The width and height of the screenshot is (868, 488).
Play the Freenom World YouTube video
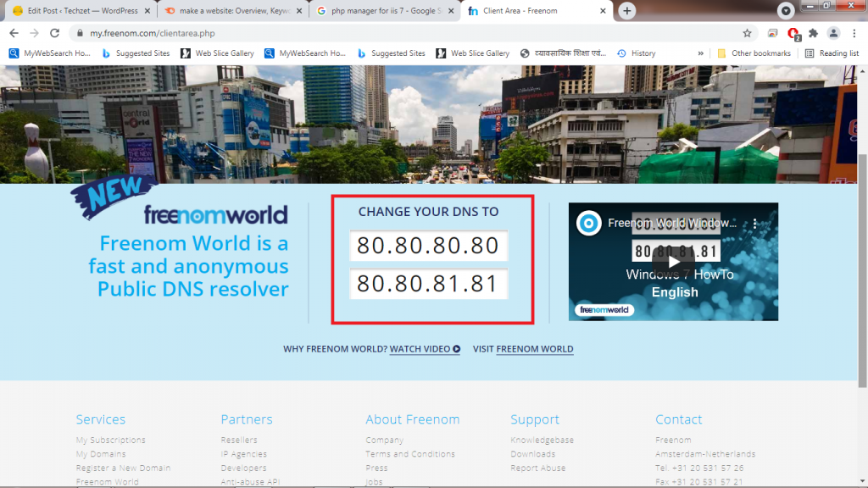click(673, 262)
